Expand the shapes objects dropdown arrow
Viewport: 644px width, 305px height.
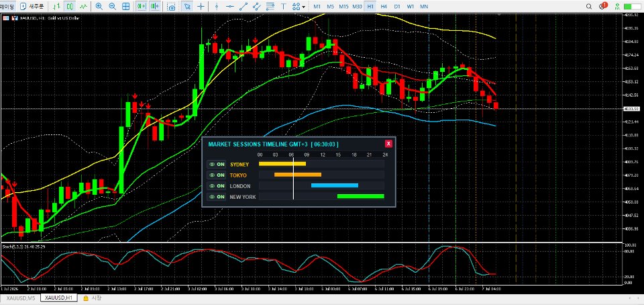point(303,7)
